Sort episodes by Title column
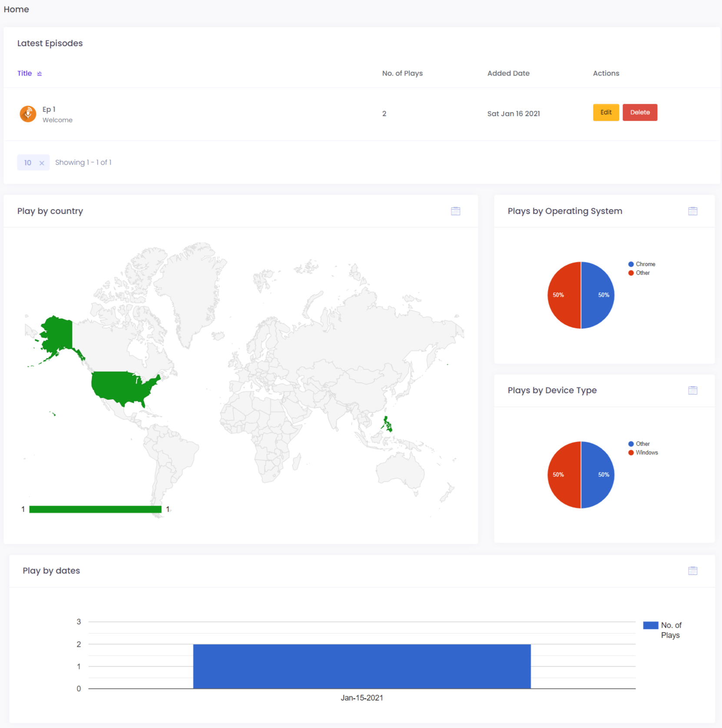This screenshot has height=728, width=722. [x=24, y=73]
